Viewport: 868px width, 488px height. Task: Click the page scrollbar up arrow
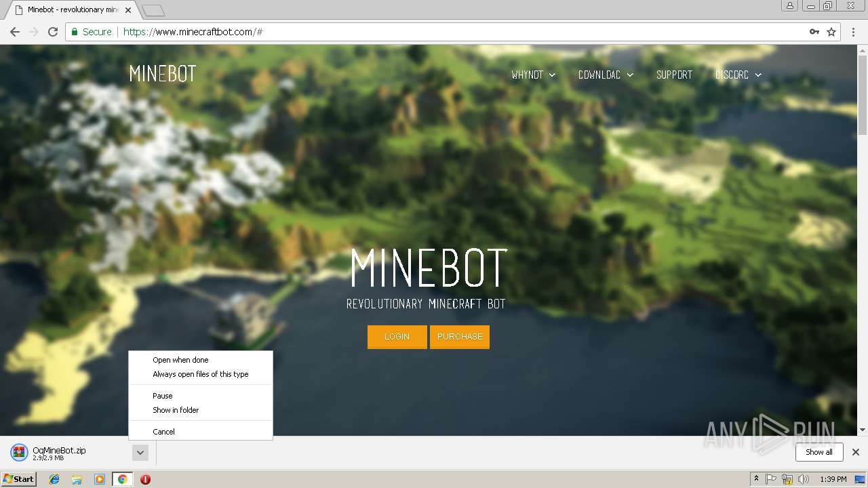tap(863, 49)
